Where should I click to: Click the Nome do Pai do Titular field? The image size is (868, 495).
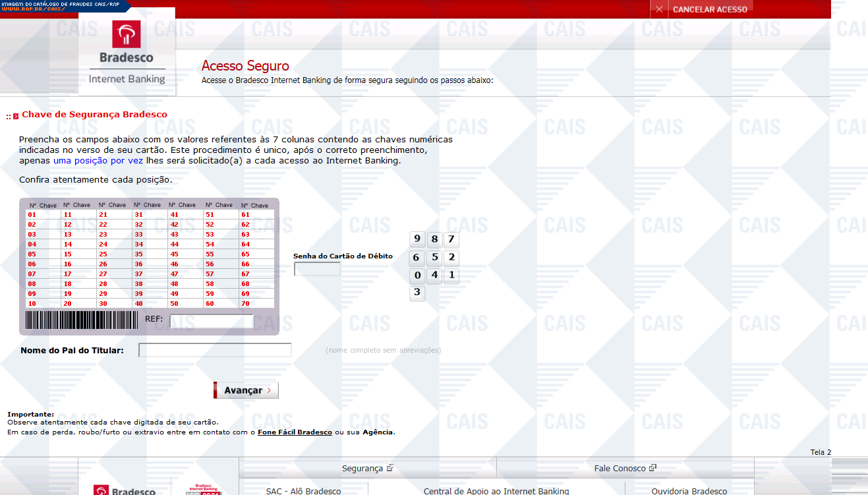click(215, 350)
